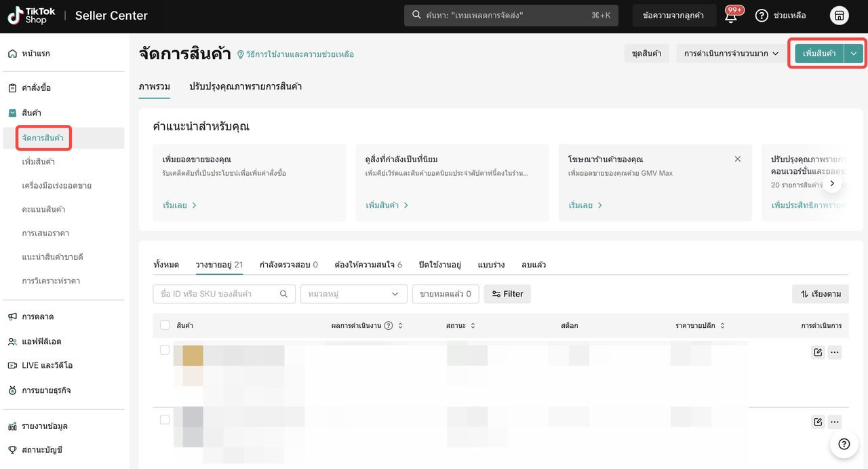Viewport: 868px width, 469px height.
Task: Click the product name or SKU search field
Action: click(218, 294)
